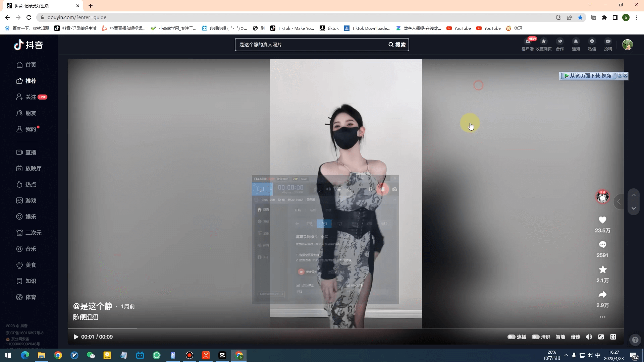
Task: Open Microsoft Edge from taskbar
Action: point(25,355)
